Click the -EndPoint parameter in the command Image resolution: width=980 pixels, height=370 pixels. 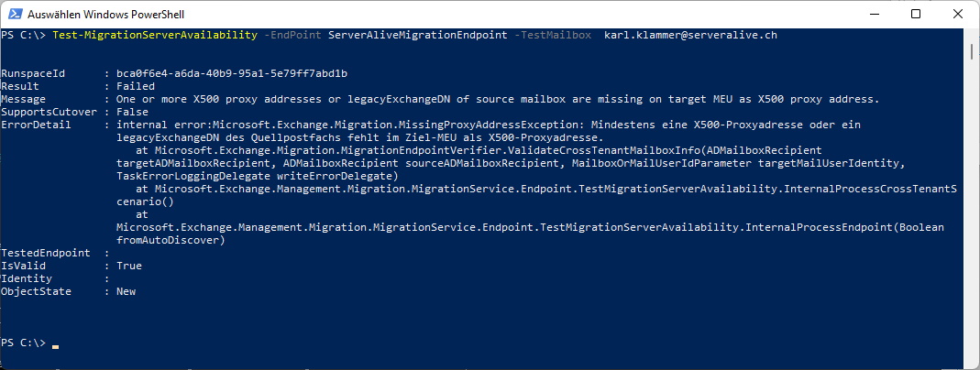292,35
